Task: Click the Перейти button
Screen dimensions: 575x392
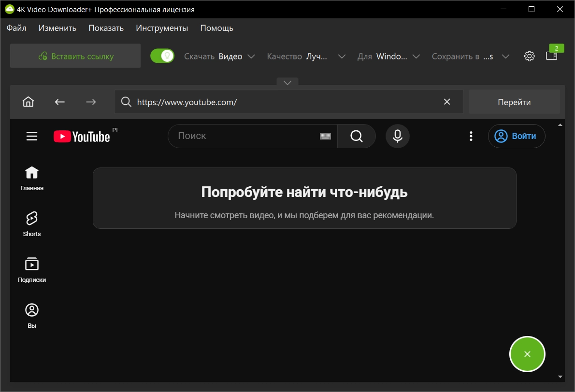Action: click(514, 102)
